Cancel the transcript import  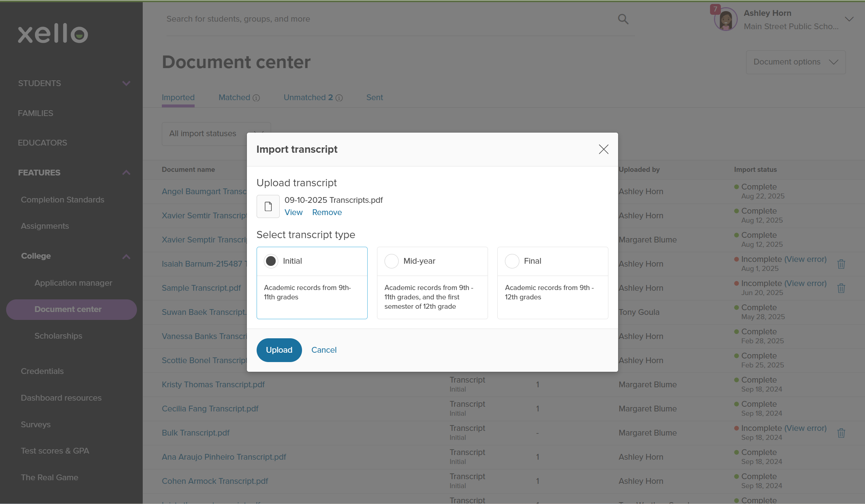[324, 350]
